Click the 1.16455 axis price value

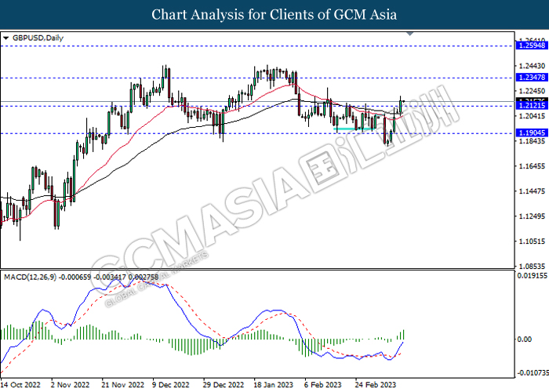pyautogui.click(x=532, y=166)
